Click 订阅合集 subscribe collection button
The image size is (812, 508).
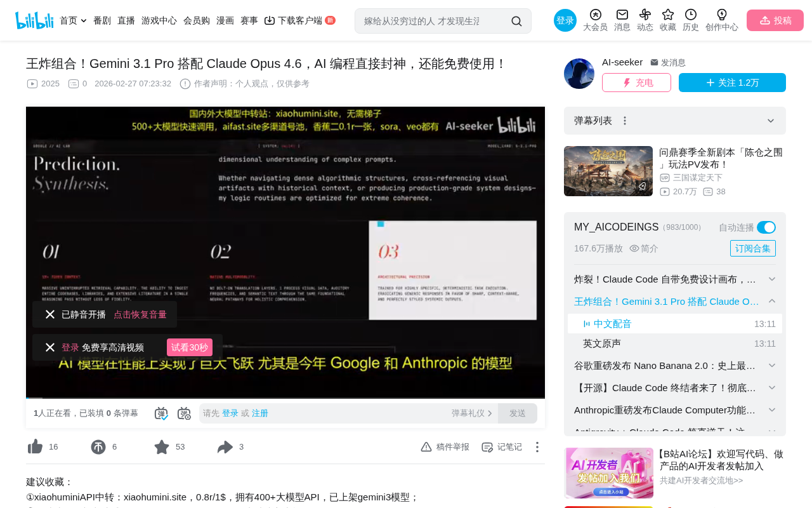point(753,248)
